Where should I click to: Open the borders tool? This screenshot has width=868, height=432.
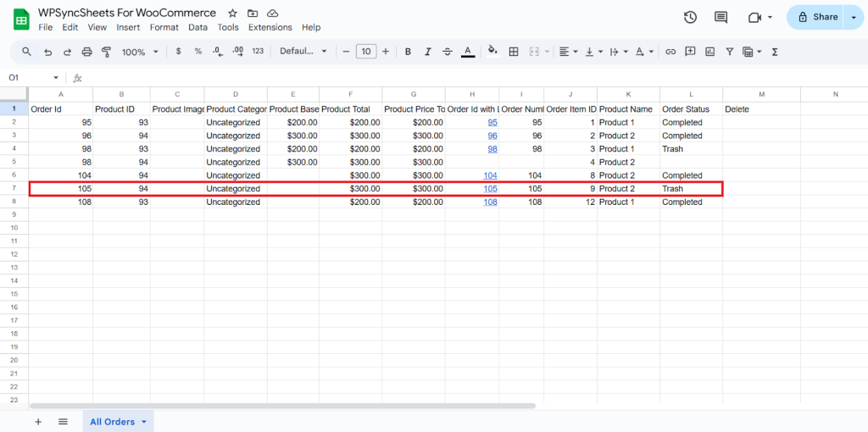513,52
